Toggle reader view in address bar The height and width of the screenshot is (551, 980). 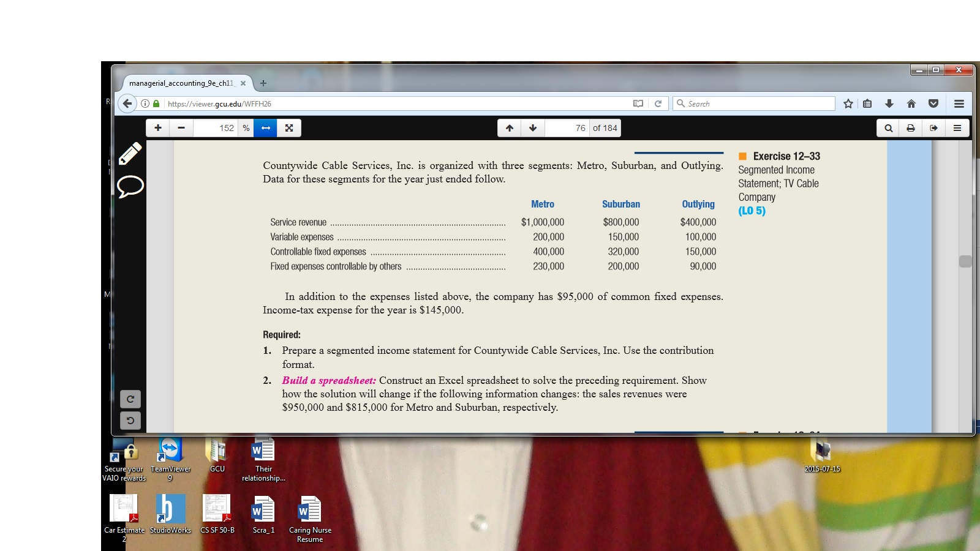(x=638, y=104)
